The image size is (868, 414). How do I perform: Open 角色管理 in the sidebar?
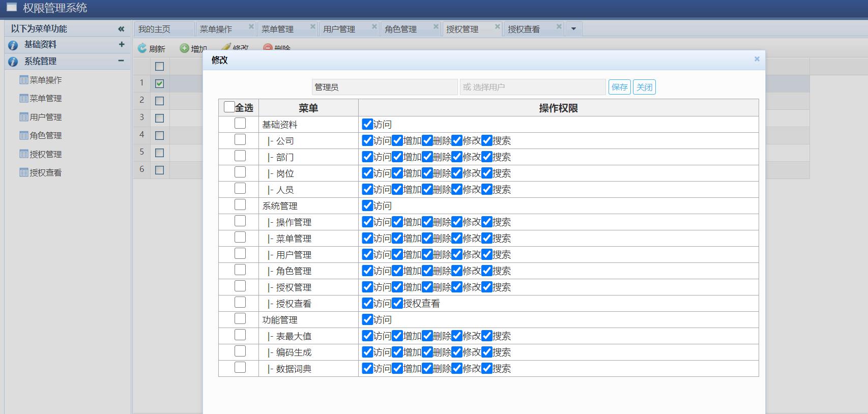[46, 135]
